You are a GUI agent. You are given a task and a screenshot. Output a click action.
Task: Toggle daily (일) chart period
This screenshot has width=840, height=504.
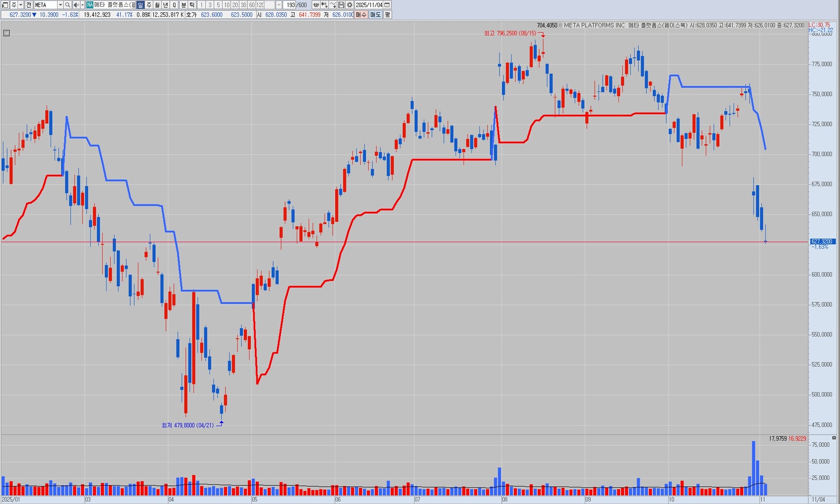(x=140, y=5)
